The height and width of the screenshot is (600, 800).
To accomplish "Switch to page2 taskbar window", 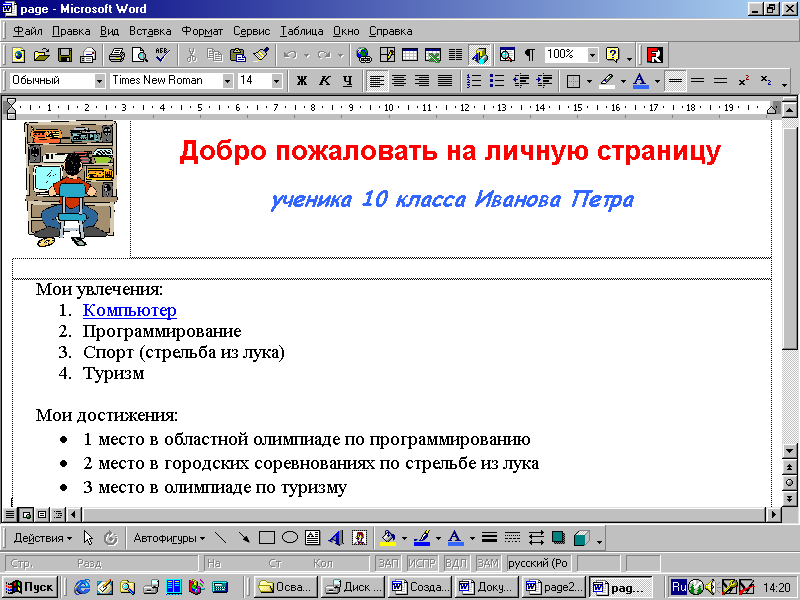I will pos(554,587).
